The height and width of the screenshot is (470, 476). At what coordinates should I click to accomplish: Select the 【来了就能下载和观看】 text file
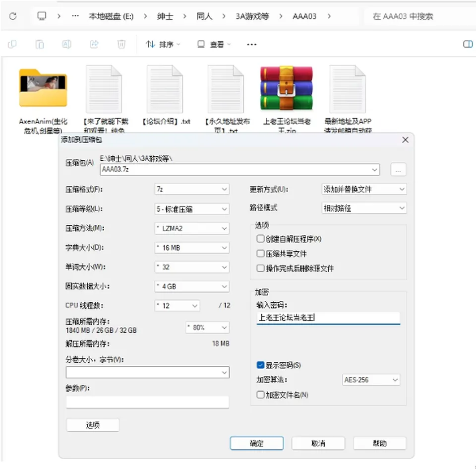click(x=105, y=100)
